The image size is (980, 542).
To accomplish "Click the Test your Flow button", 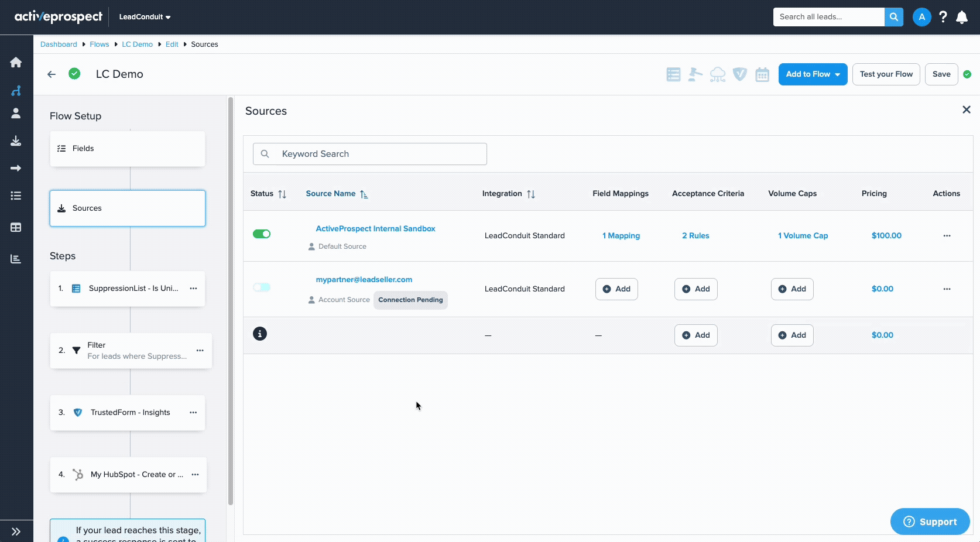I will coord(886,74).
